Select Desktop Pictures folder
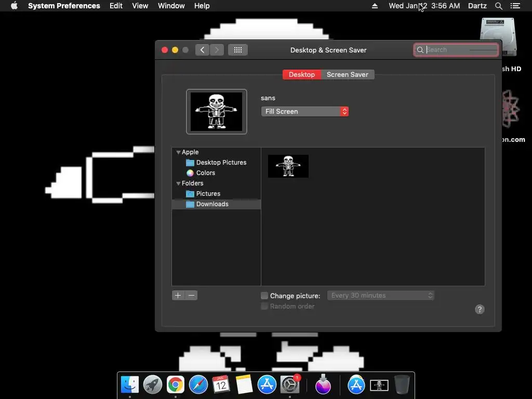This screenshot has height=399, width=532. (216, 163)
